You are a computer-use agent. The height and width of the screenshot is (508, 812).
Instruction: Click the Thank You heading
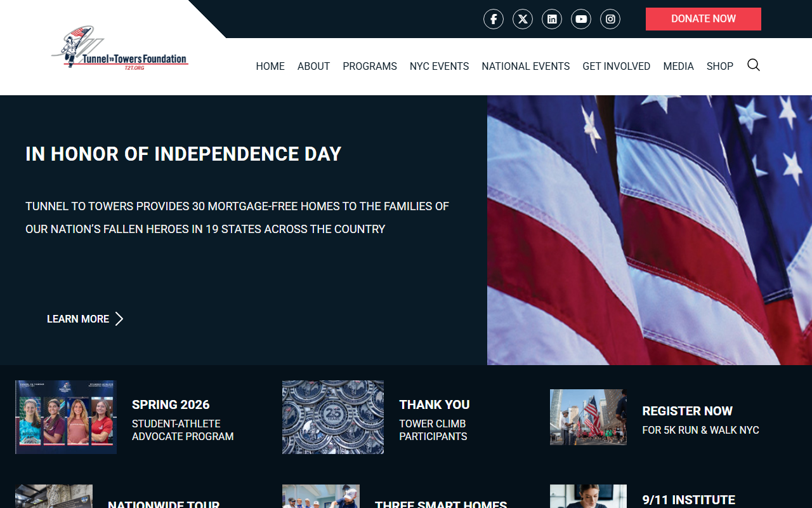(x=435, y=404)
